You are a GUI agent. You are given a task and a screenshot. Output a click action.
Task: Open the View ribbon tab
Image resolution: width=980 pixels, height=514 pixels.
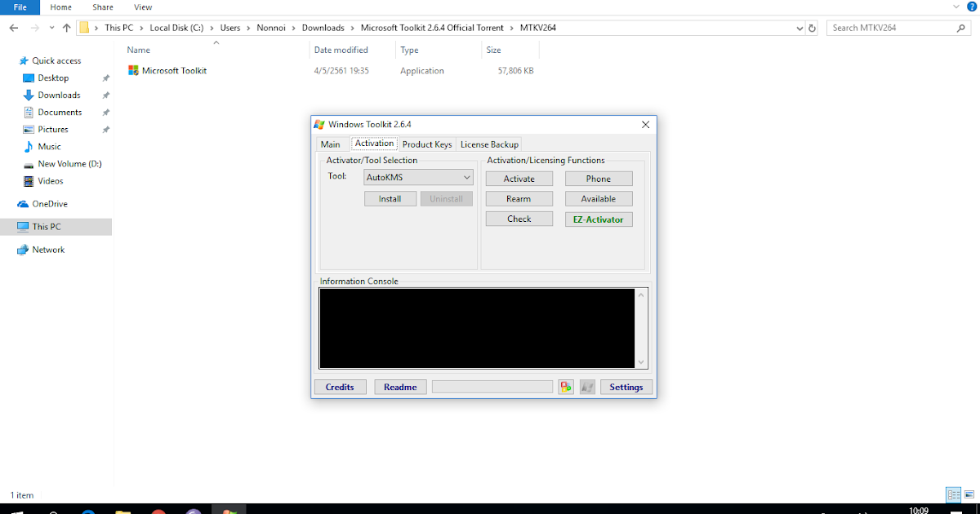(x=143, y=7)
